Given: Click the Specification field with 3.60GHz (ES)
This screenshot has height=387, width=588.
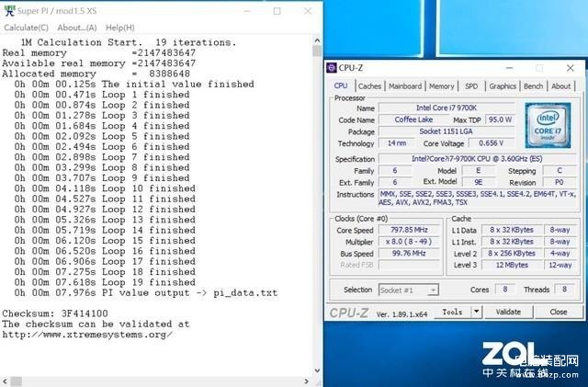Looking at the screenshot, I should [x=477, y=159].
